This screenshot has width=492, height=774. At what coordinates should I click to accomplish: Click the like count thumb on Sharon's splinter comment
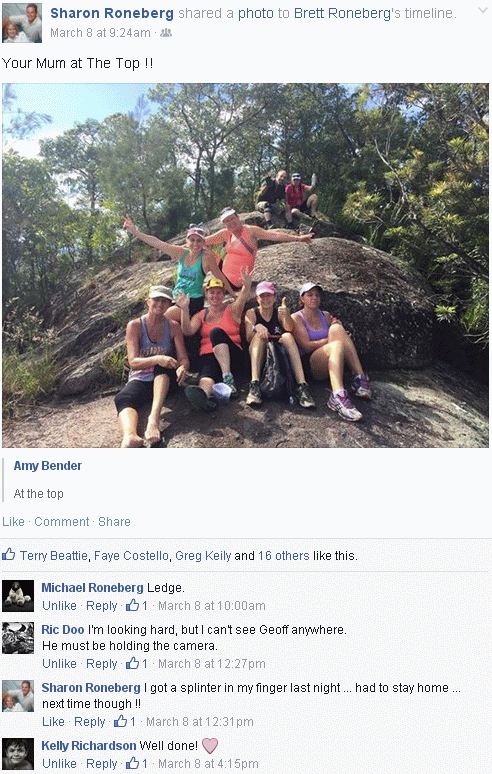click(120, 721)
